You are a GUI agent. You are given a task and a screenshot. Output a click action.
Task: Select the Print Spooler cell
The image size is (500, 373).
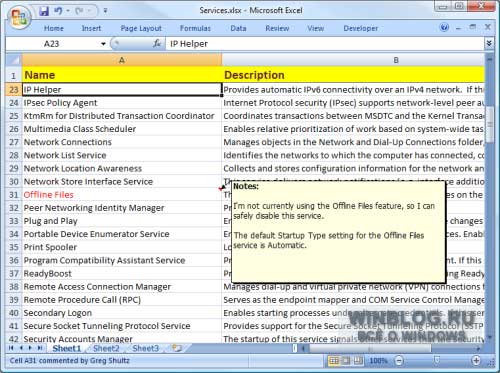[x=122, y=247]
